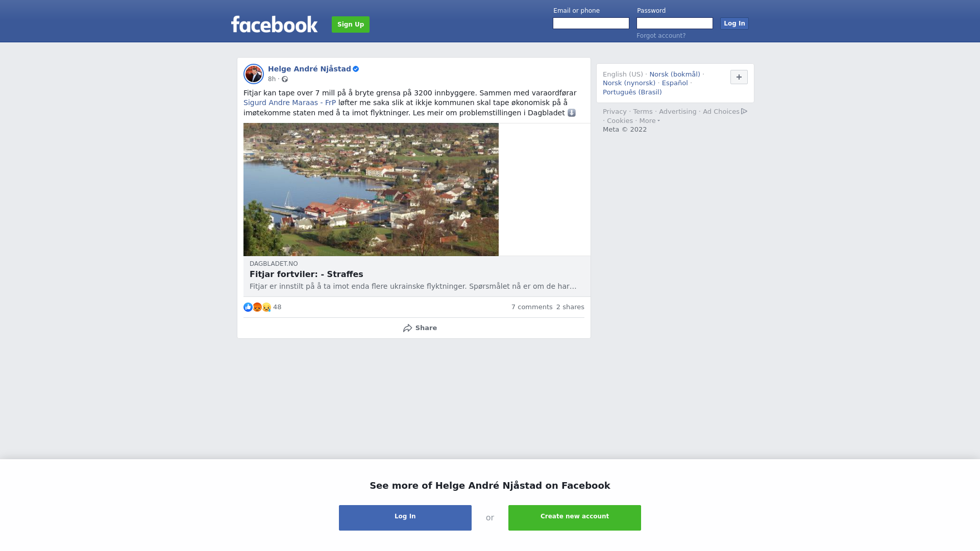The image size is (980, 551).
Task: Click the verified badge beside Njåstad
Action: (x=356, y=69)
